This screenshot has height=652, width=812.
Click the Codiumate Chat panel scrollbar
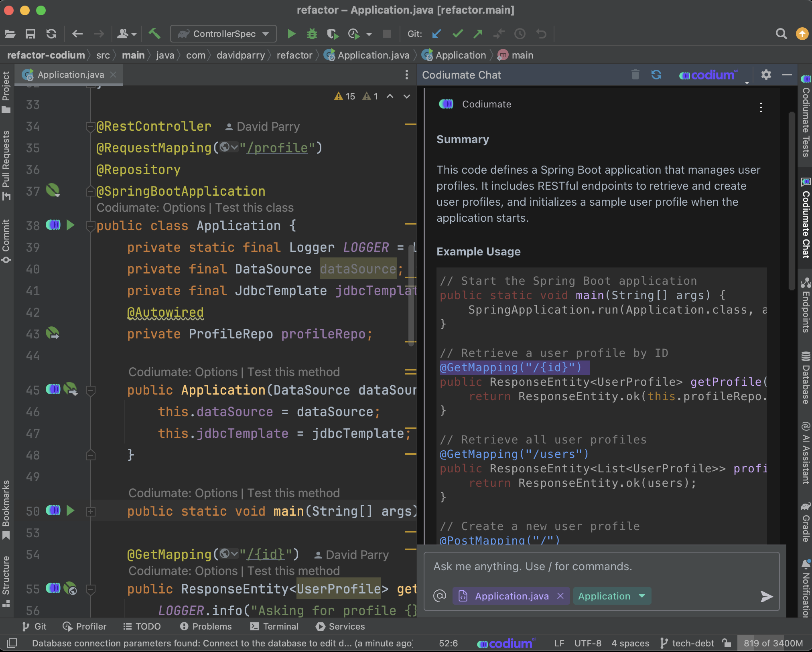pyautogui.click(x=792, y=200)
